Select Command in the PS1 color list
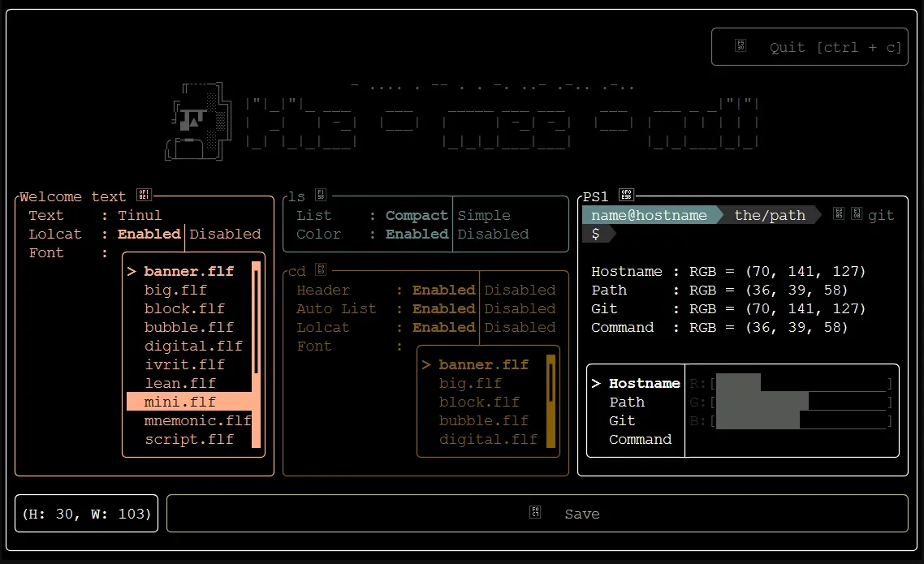The height and width of the screenshot is (564, 924). pos(640,440)
